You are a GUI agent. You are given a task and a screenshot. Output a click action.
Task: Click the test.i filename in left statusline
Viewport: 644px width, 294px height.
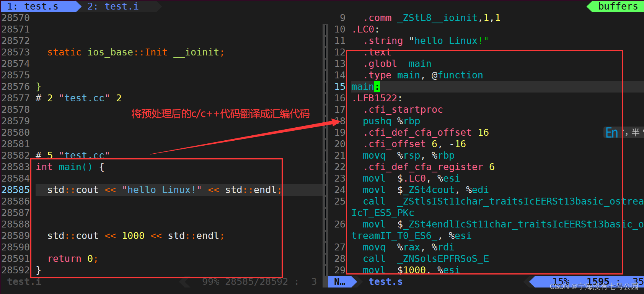coord(24,282)
